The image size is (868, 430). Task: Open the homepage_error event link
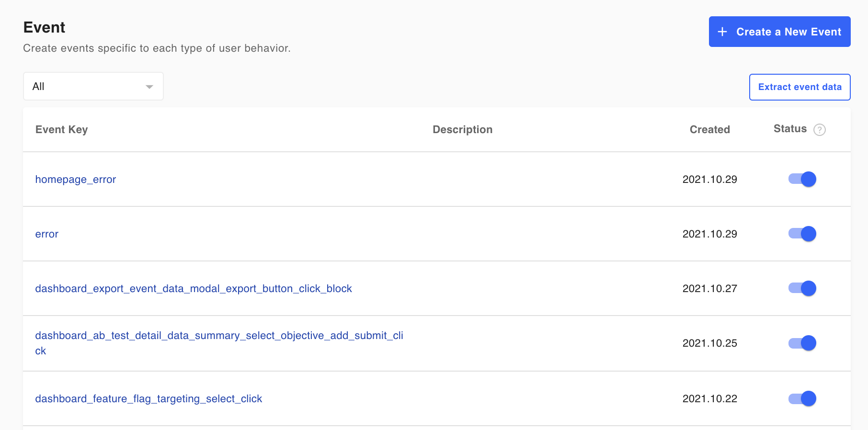click(x=76, y=180)
